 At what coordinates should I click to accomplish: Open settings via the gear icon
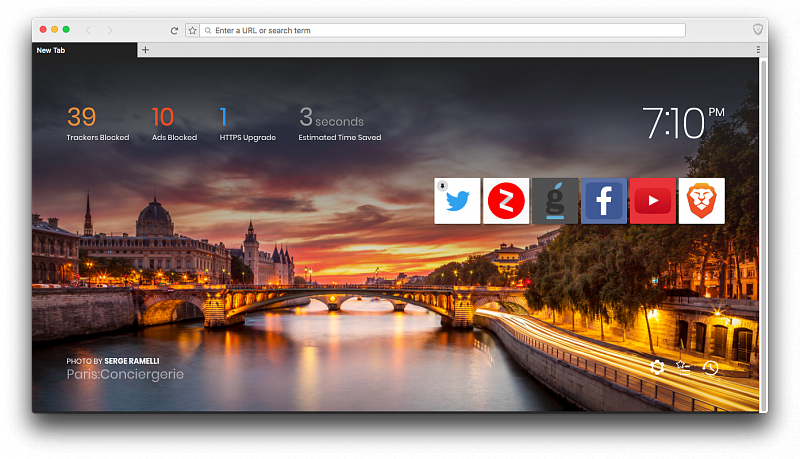coord(657,367)
